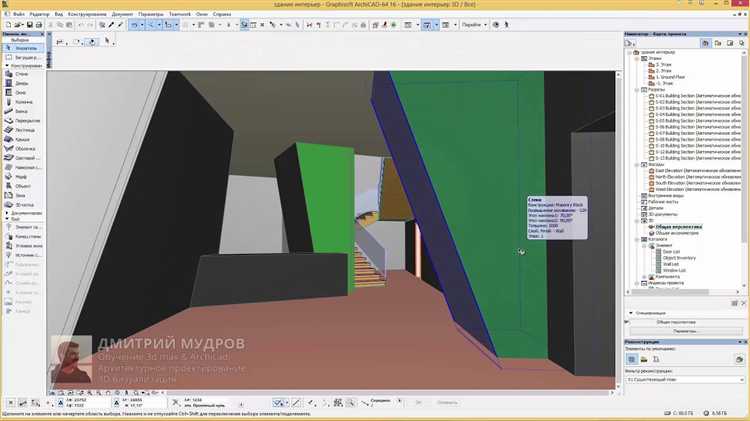
Task: Click the Save toolbar icon
Action: coord(30,25)
